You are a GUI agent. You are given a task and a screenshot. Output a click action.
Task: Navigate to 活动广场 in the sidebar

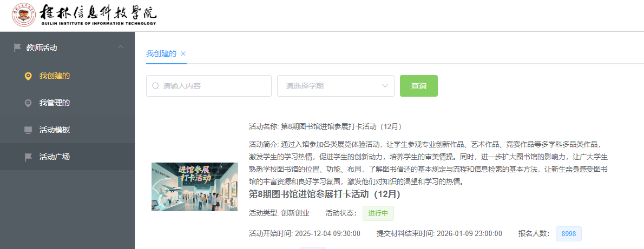[x=55, y=157]
